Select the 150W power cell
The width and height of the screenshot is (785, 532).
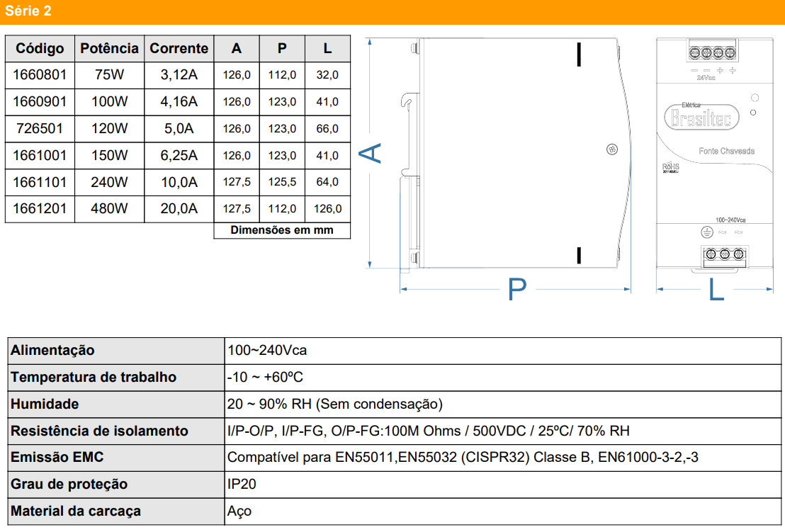pos(110,156)
